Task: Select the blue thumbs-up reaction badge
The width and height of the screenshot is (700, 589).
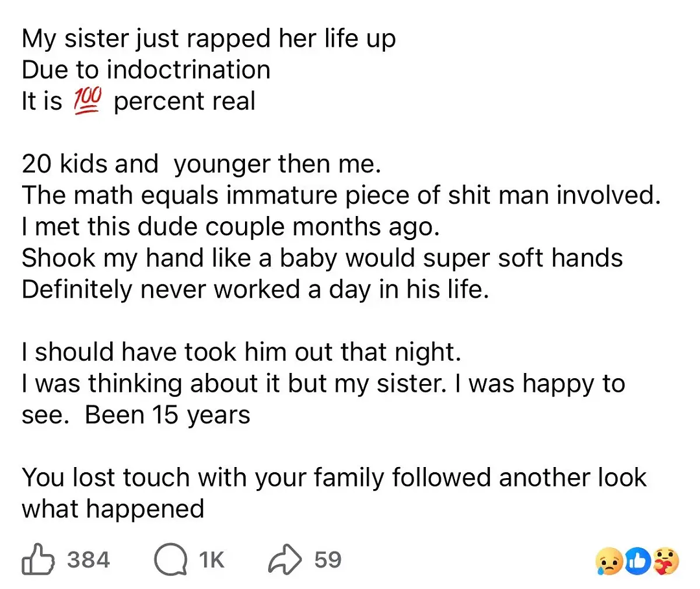Action: [638, 561]
